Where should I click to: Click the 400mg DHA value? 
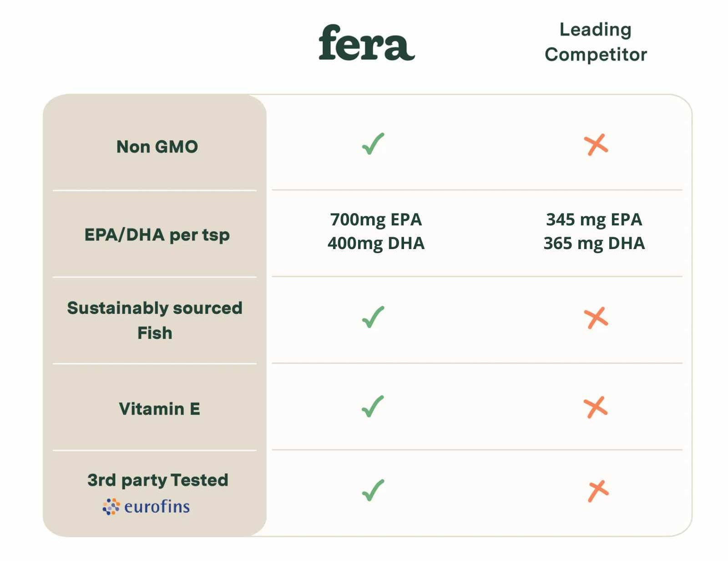(376, 243)
